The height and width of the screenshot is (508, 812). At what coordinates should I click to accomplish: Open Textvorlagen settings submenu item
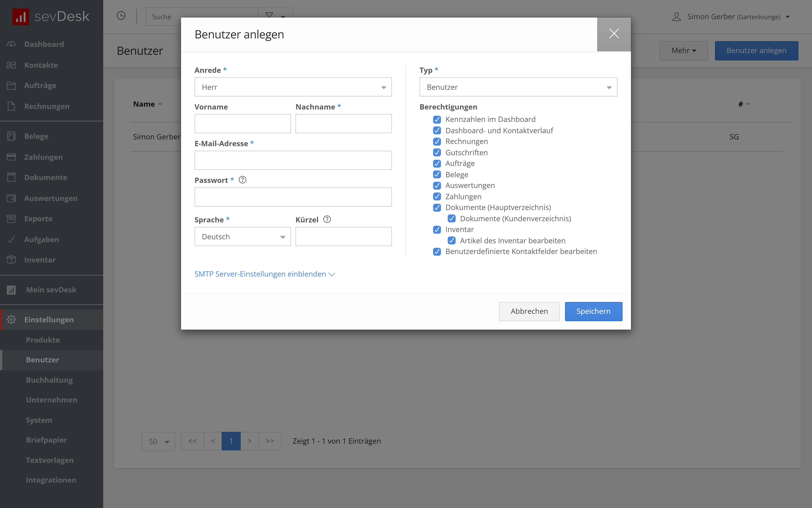coord(50,460)
